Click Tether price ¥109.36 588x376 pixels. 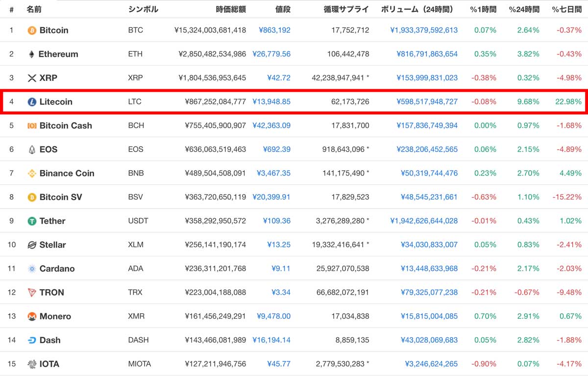tap(277, 221)
